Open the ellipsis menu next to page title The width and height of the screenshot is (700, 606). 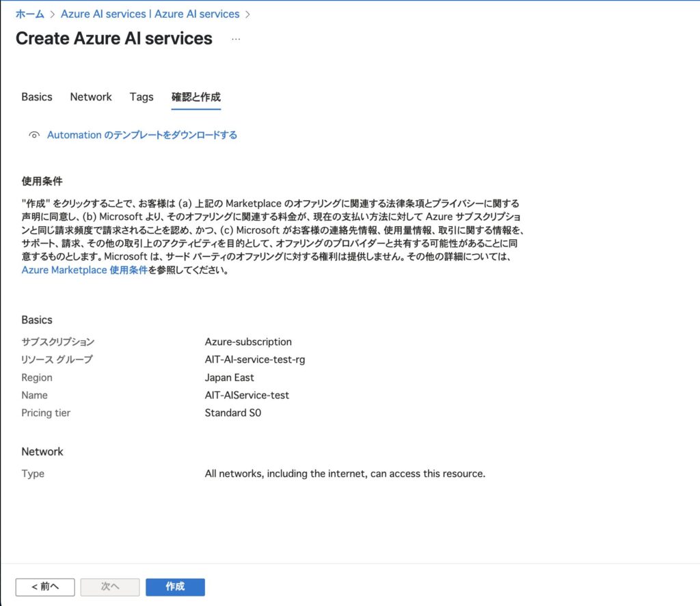[236, 39]
